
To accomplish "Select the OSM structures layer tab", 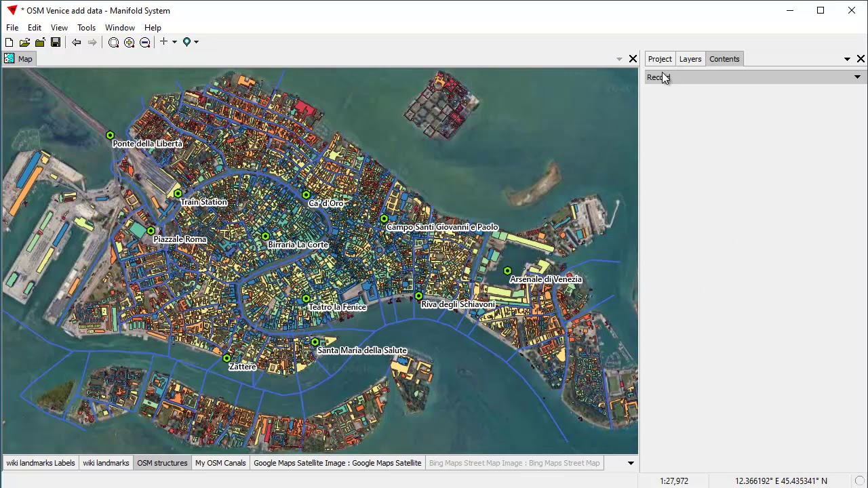I will click(x=162, y=463).
